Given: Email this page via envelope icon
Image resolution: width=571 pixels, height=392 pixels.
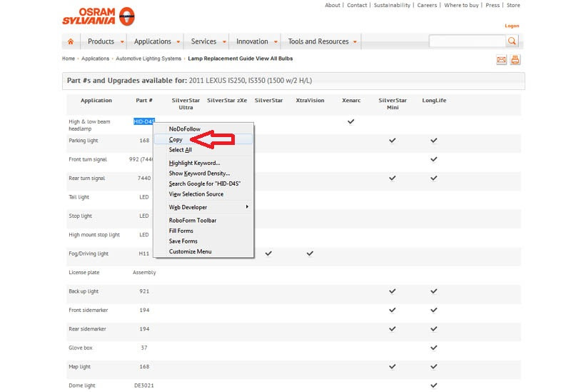Looking at the screenshot, I should click(x=502, y=60).
